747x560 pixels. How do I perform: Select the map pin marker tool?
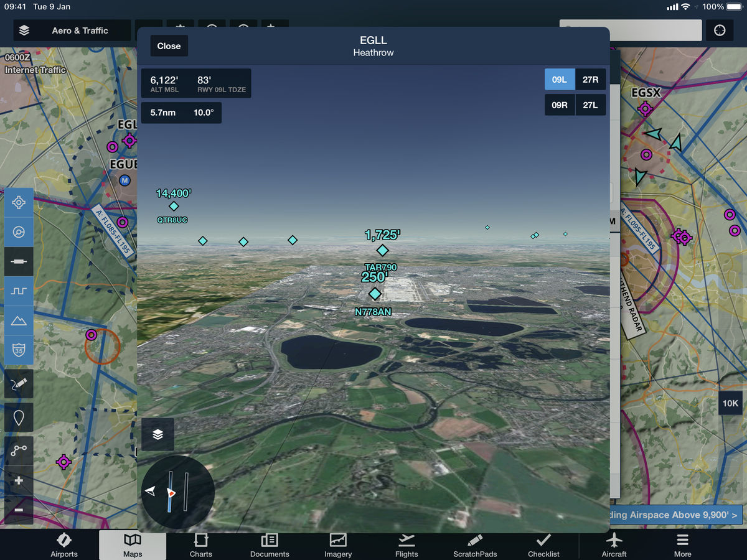19,418
